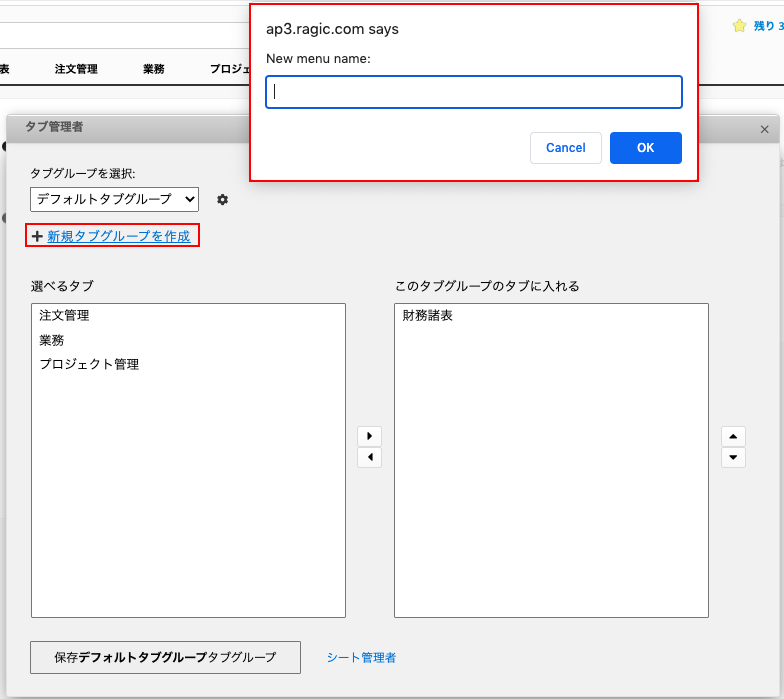Select 業務 in the 選べるタブ list
The width and height of the screenshot is (784, 699).
[x=52, y=340]
